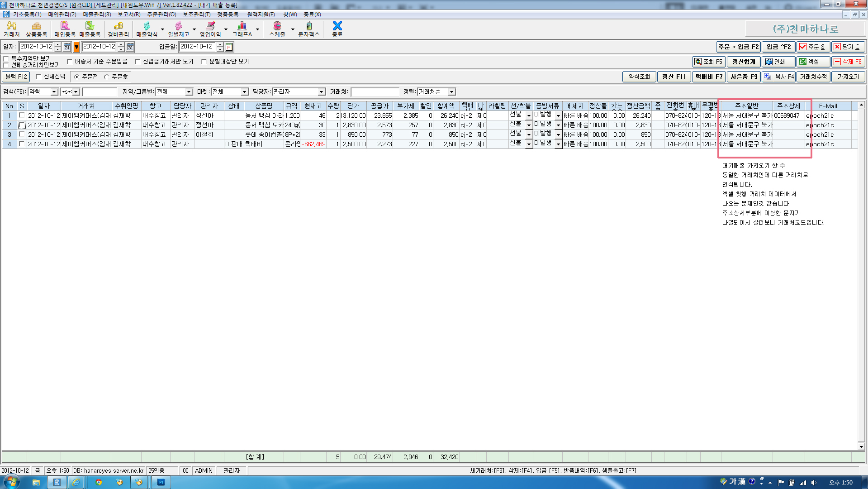
Task: Open 주문관리(O) menu
Action: pyautogui.click(x=161, y=14)
